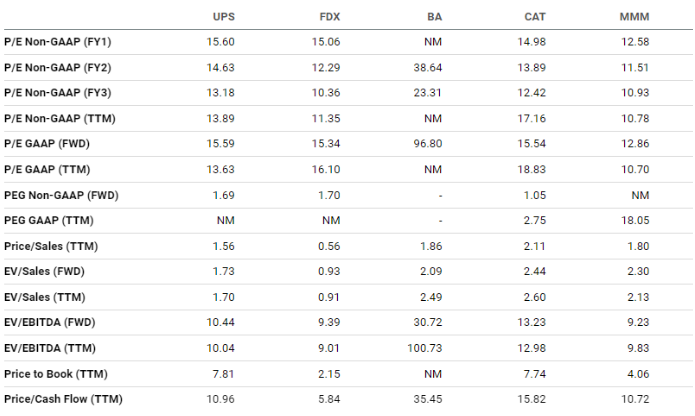This screenshot has height=416, width=695.
Task: Click the EV/EBITDA (TTM) row label
Action: [50, 348]
